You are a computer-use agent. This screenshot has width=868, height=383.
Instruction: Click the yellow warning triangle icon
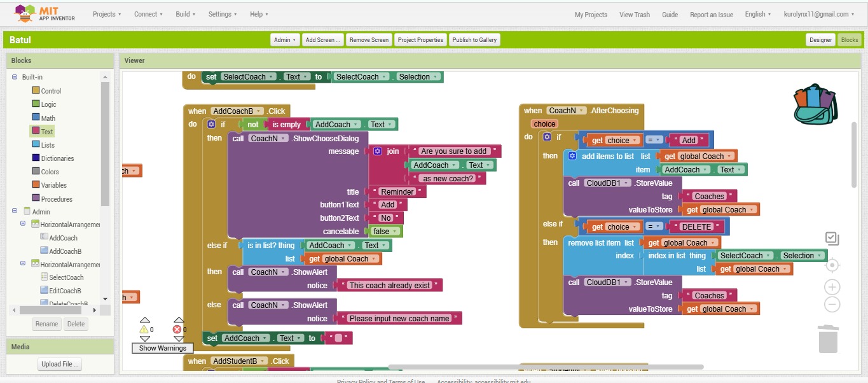pyautogui.click(x=144, y=330)
